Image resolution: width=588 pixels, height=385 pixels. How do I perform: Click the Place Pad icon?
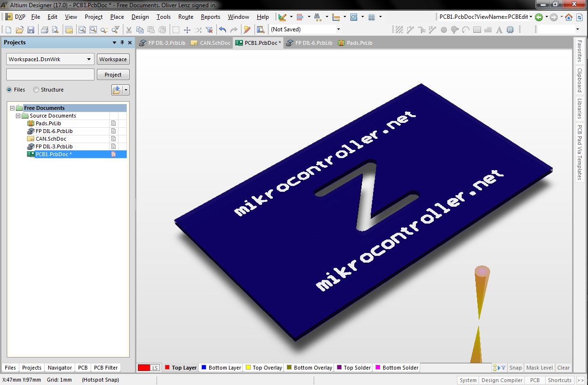coord(444,30)
